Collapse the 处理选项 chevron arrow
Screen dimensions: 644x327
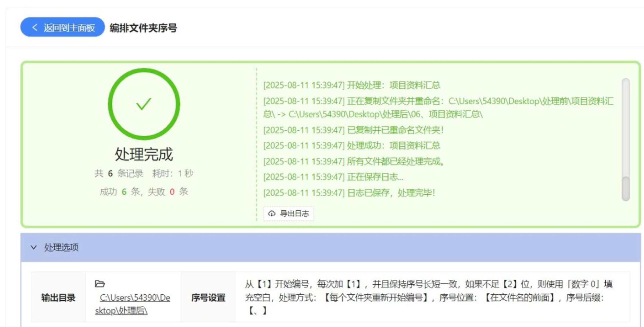click(34, 247)
